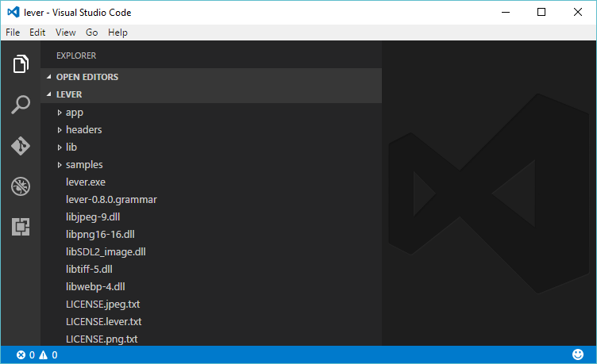Open the File menu
Image resolution: width=597 pixels, height=364 pixels.
[13, 33]
